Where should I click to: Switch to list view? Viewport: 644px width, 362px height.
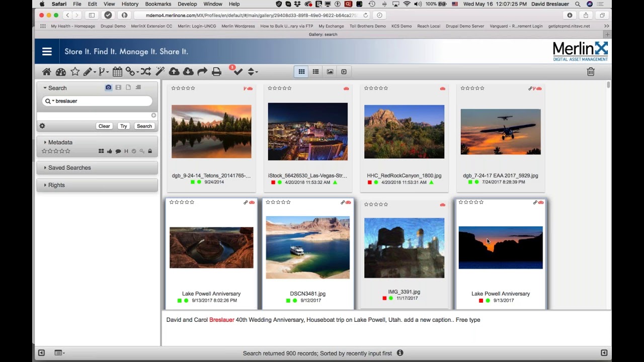(x=315, y=72)
